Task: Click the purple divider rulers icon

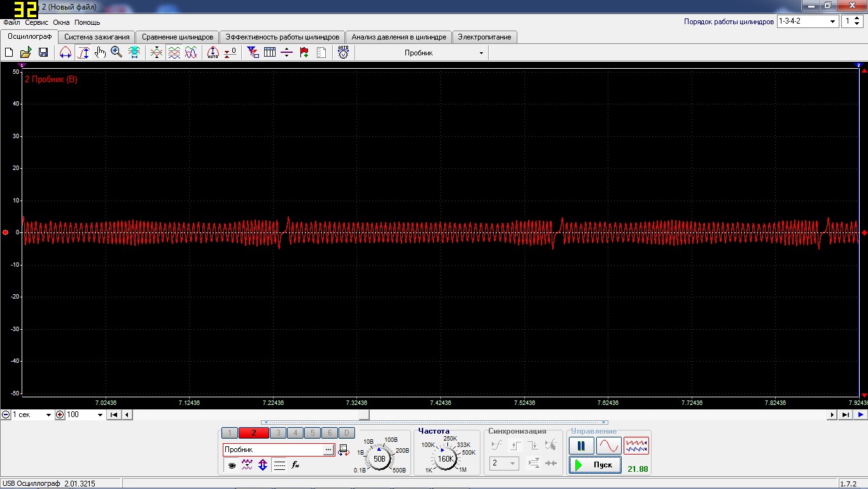Action: [286, 53]
